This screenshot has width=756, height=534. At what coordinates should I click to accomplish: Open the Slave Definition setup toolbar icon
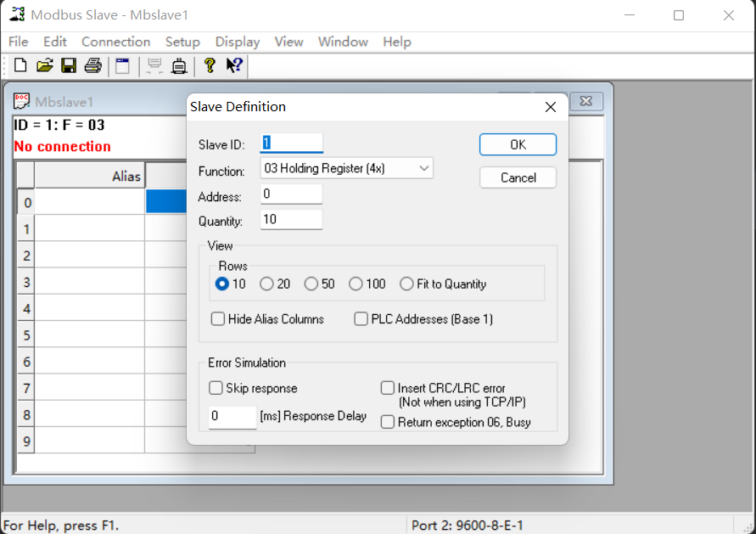pyautogui.click(x=122, y=65)
